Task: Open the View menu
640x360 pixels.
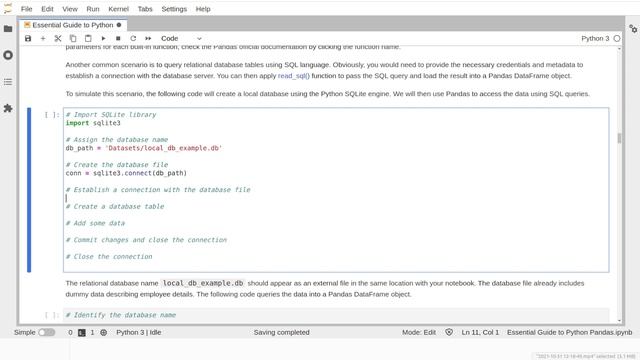Action: [70, 9]
